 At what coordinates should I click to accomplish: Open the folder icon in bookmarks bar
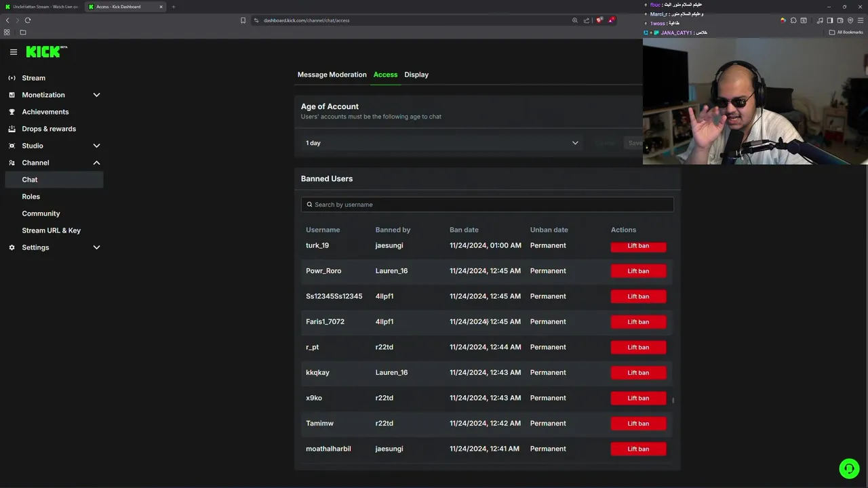23,33
